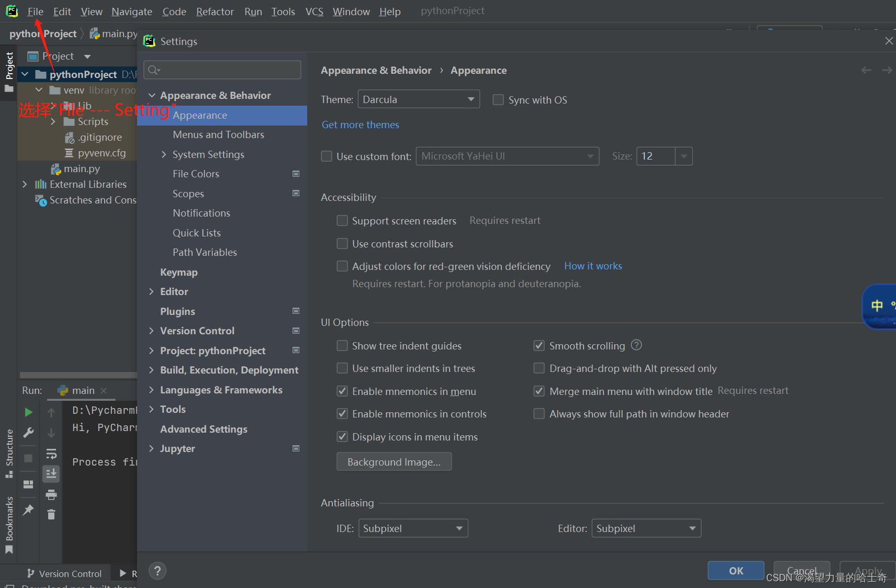Image resolution: width=896 pixels, height=588 pixels.
Task: Click the trash clear-all icon
Action: 51,515
